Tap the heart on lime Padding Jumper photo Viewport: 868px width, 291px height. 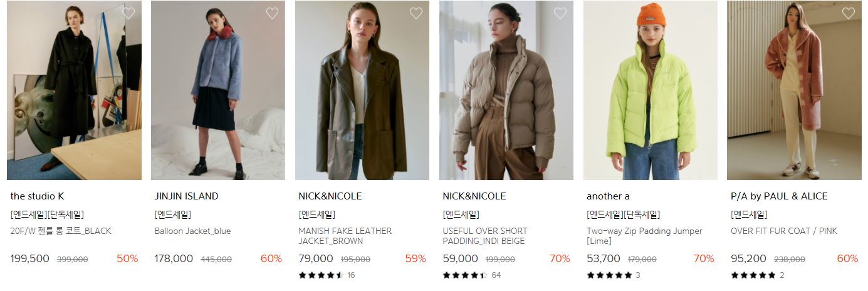704,13
